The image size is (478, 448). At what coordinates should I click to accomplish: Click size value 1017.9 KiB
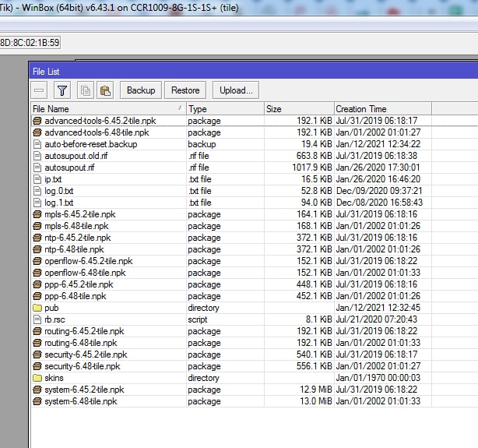tap(312, 168)
